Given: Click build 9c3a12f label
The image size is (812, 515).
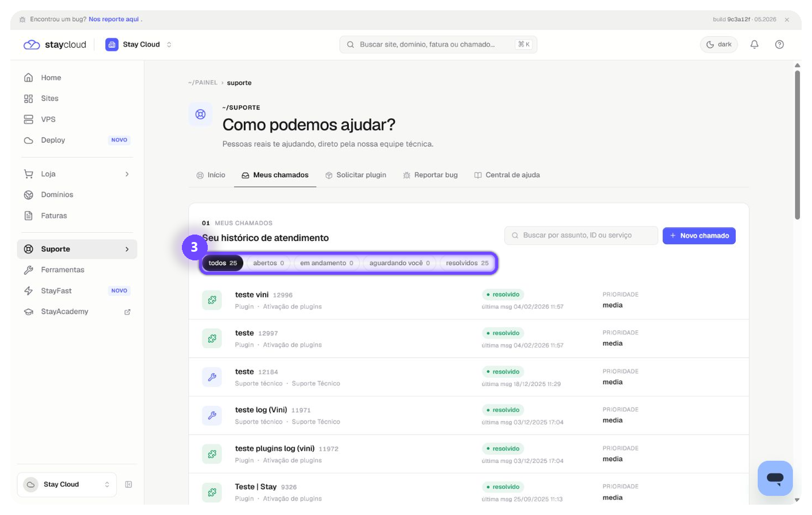Looking at the screenshot, I should [744, 19].
